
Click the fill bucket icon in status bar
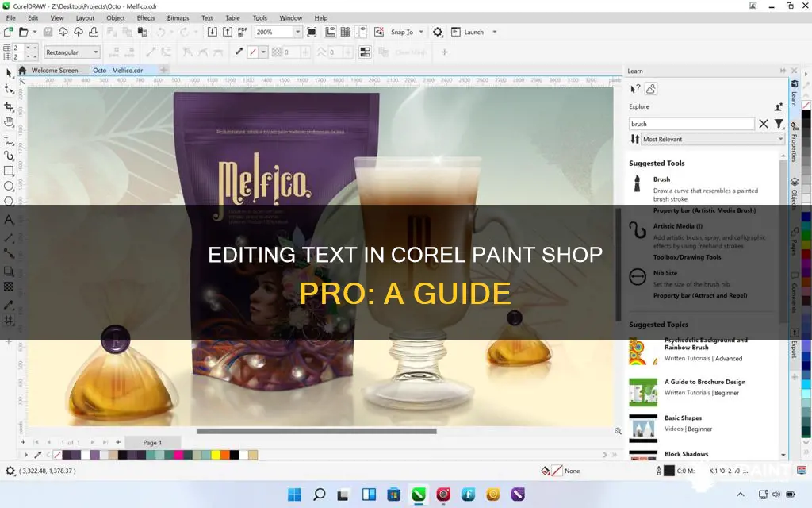click(x=545, y=471)
